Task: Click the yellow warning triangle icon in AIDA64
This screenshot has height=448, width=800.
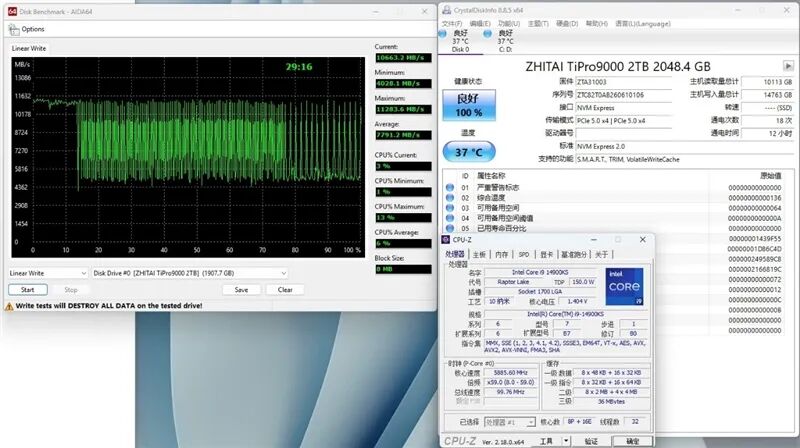Action: click(x=9, y=306)
